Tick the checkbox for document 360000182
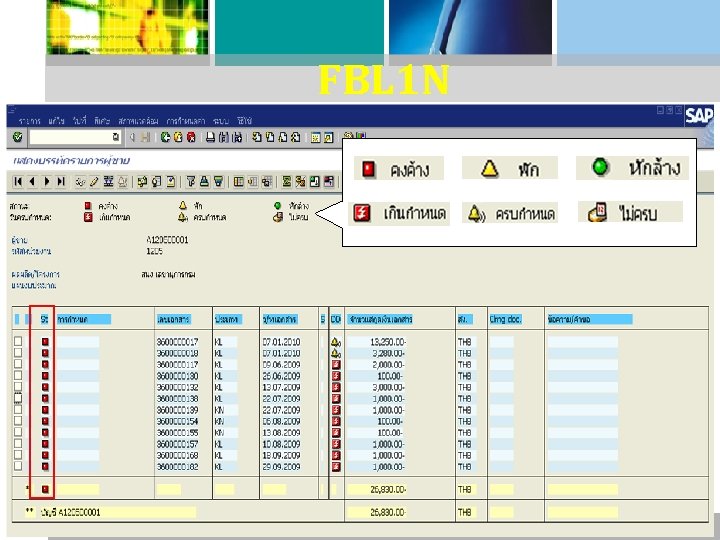This screenshot has height=540, width=720. pyautogui.click(x=18, y=466)
